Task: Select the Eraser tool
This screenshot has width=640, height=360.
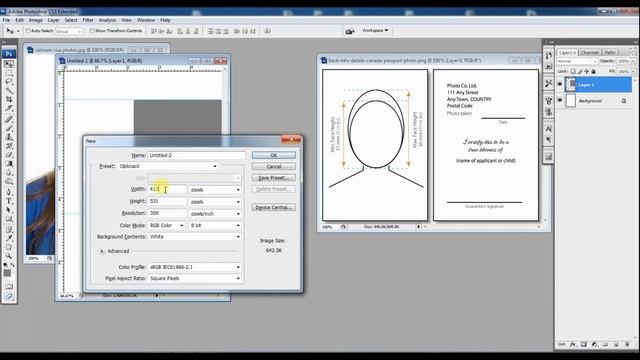Action: (x=9, y=155)
